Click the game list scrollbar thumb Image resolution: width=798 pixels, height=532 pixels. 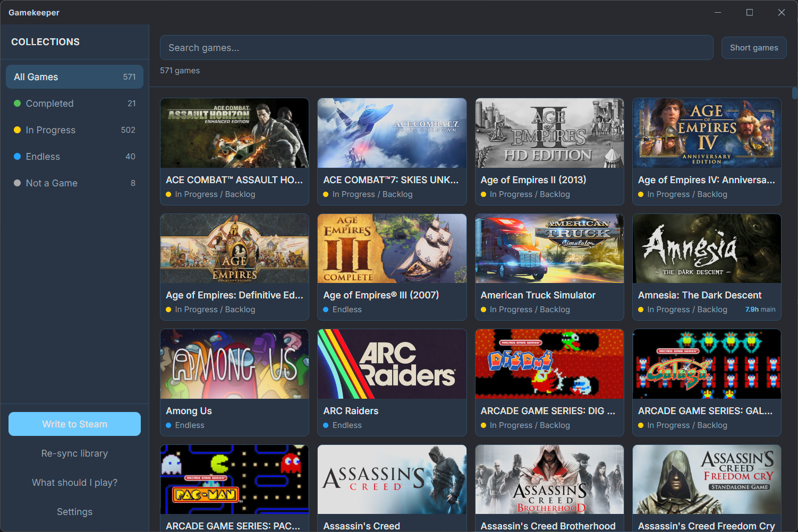(x=795, y=93)
